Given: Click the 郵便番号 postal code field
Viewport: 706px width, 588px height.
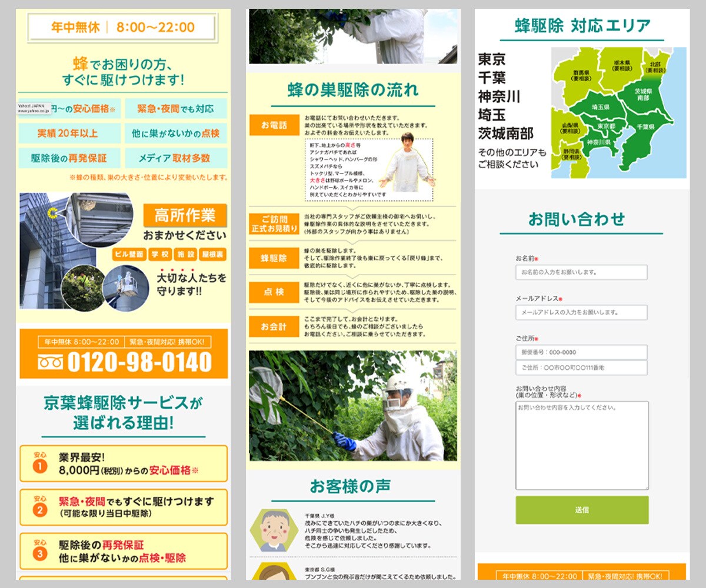Looking at the screenshot, I should 581,352.
